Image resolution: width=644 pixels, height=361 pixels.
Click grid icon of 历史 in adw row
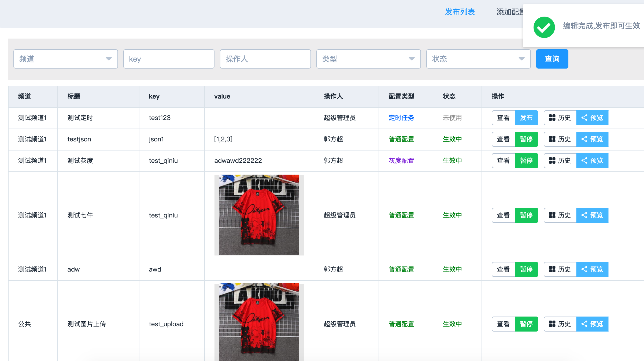coord(552,269)
